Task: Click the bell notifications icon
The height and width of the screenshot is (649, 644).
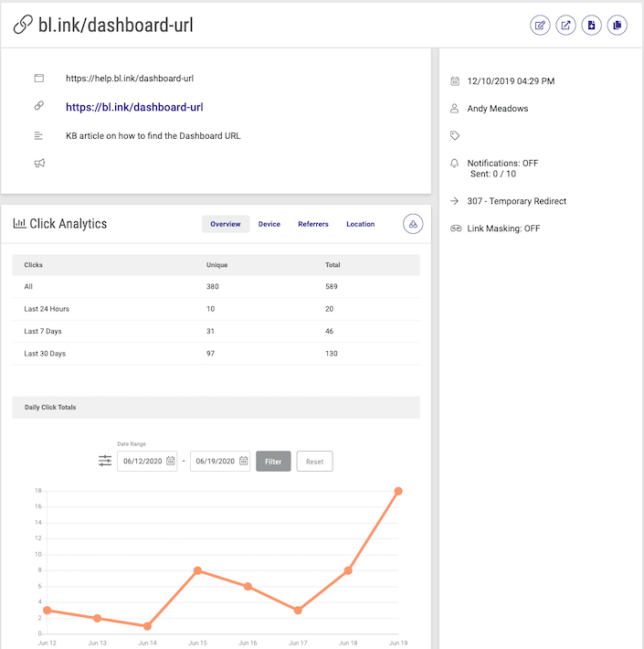Action: pos(454,163)
